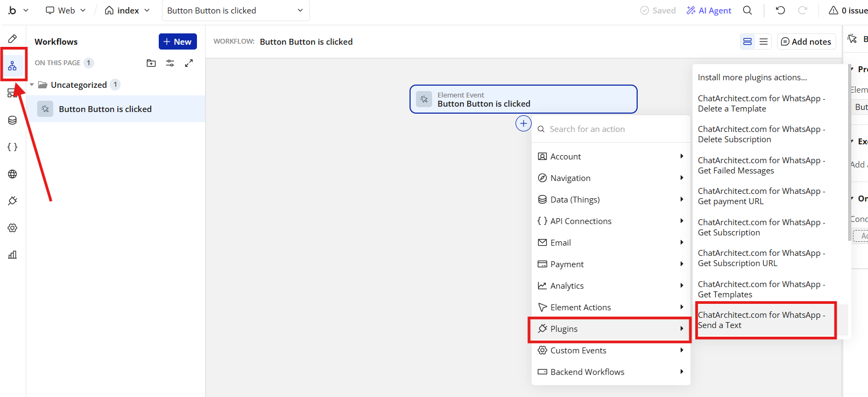Open the Plugins submenu
Screen dimensions: 868x397
tap(611, 329)
